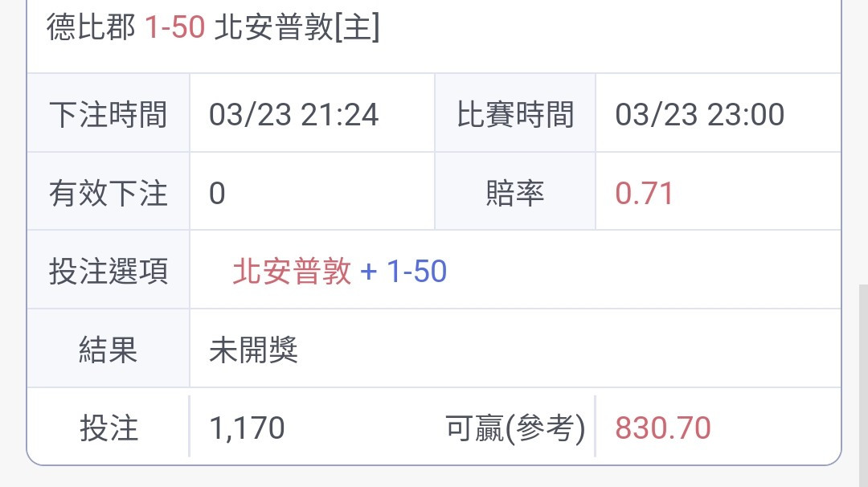The width and height of the screenshot is (868, 487).
Task: Click the 比賽時間 label cell
Action: point(515,113)
